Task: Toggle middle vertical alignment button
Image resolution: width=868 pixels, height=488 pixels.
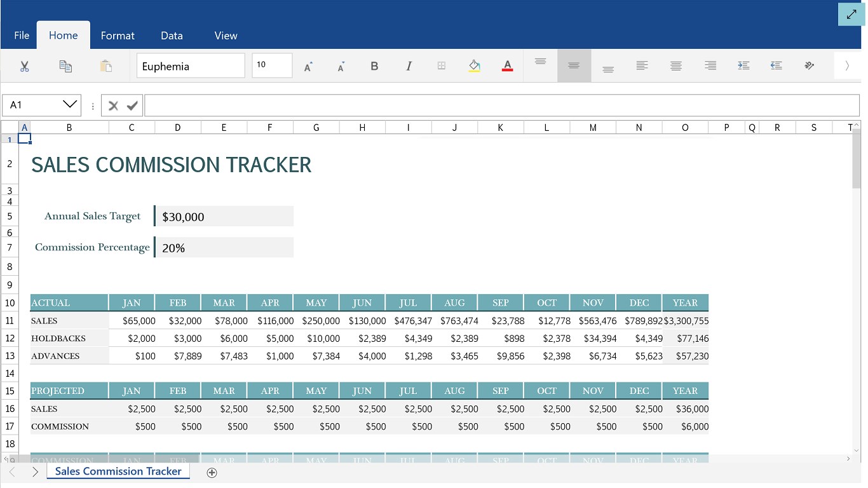Action: 574,65
